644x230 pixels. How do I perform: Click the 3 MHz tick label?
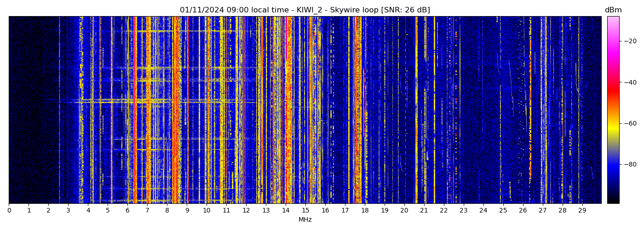tap(68, 210)
